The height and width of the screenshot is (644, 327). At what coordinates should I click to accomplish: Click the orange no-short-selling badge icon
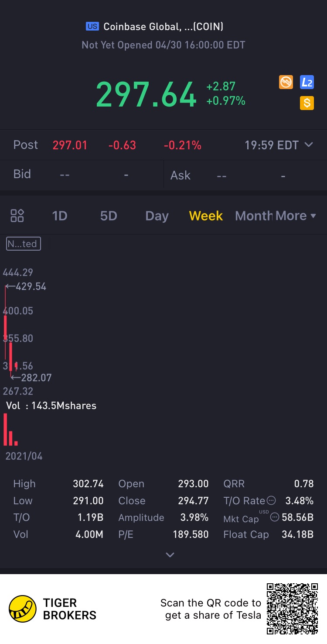(286, 82)
